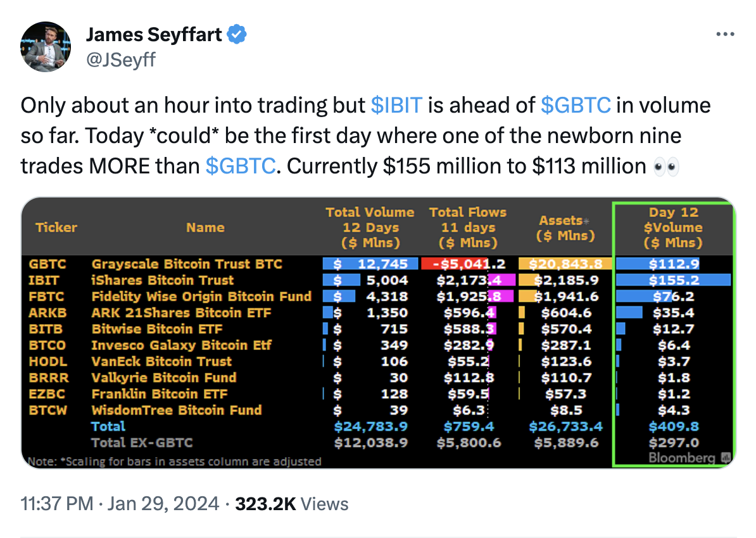Viewport: 756px width, 538px height.
Task: Click the "Day 12 $Volume" column header
Action: (672, 227)
